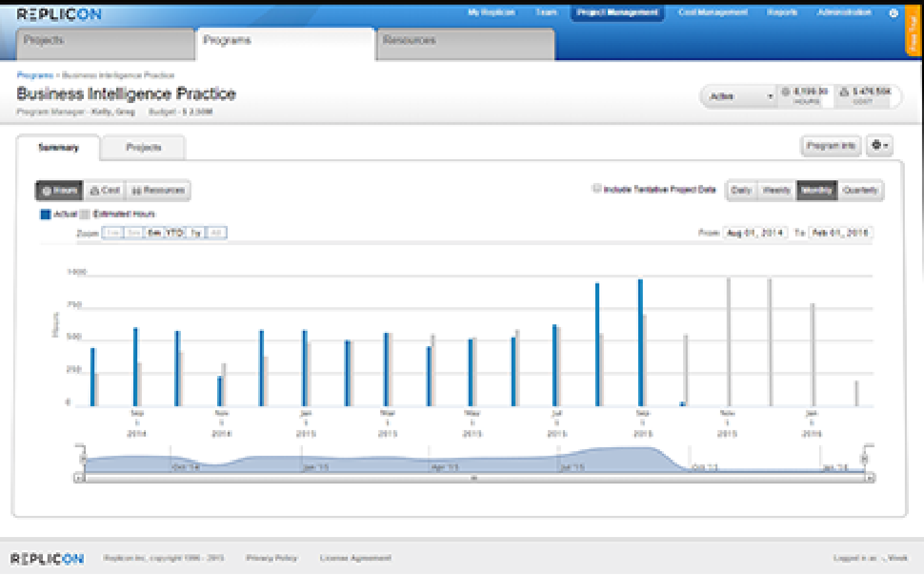The width and height of the screenshot is (924, 576).
Task: Click the navigator scrollbar center grip
Action: coord(474,478)
